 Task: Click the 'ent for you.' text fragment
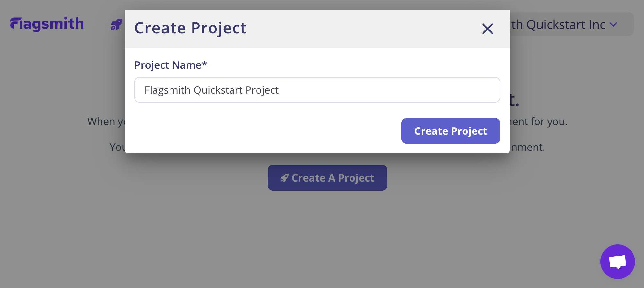[x=539, y=122]
